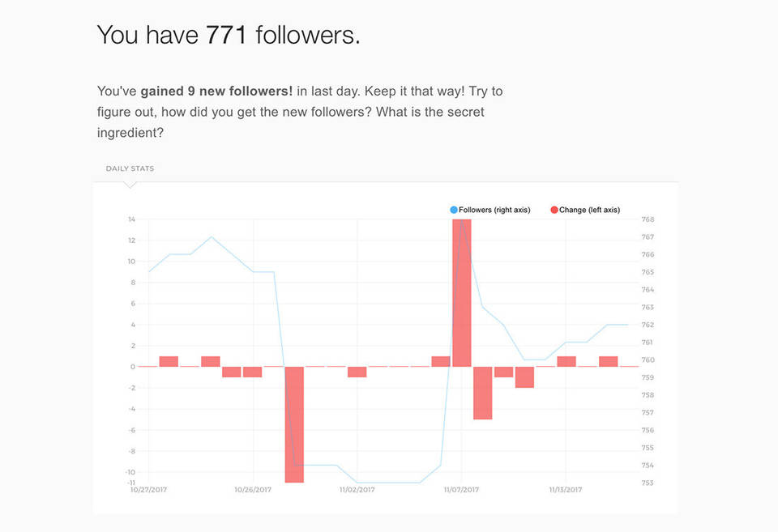The height and width of the screenshot is (532, 778).
Task: Click the 753 label on right axis
Action: [x=648, y=483]
